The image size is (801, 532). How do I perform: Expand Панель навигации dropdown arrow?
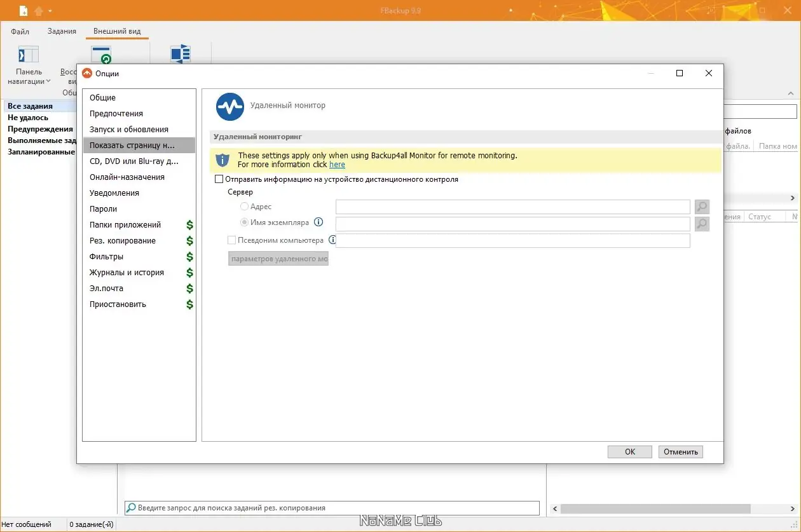tap(48, 82)
